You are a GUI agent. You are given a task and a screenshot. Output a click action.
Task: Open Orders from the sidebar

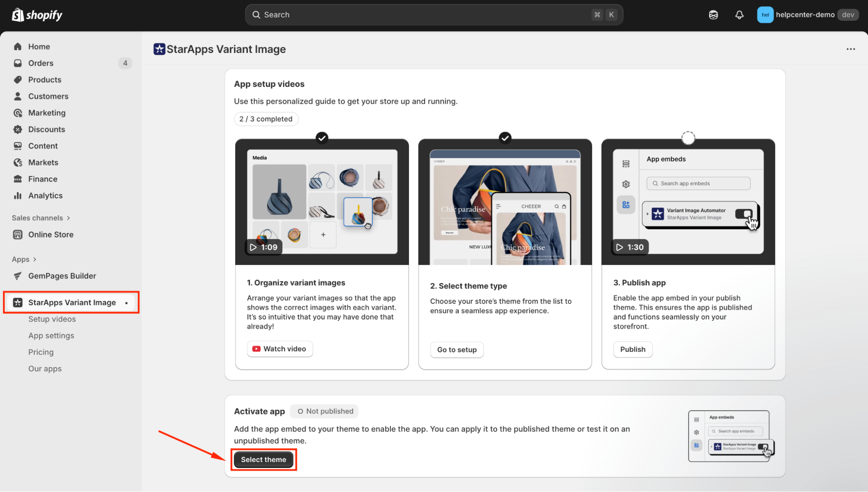(x=41, y=63)
